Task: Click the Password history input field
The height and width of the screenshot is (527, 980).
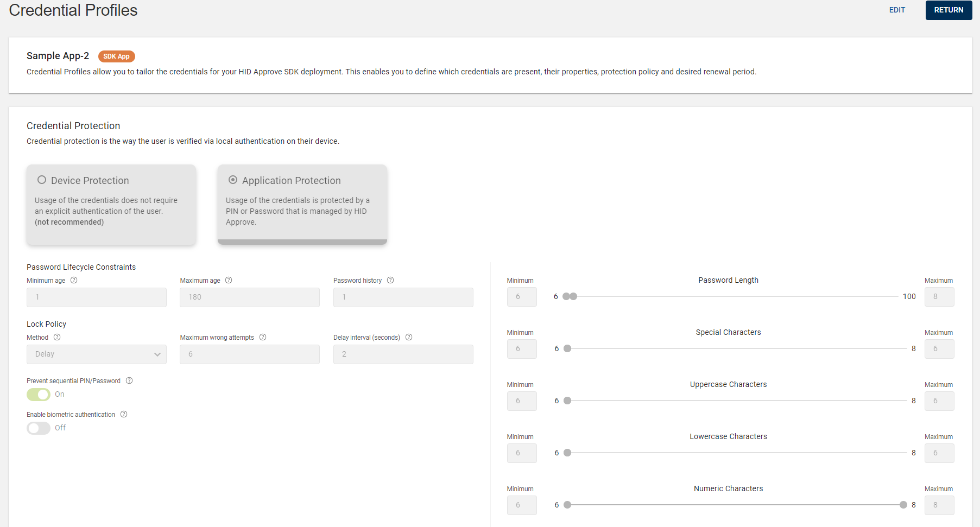Action: [403, 297]
